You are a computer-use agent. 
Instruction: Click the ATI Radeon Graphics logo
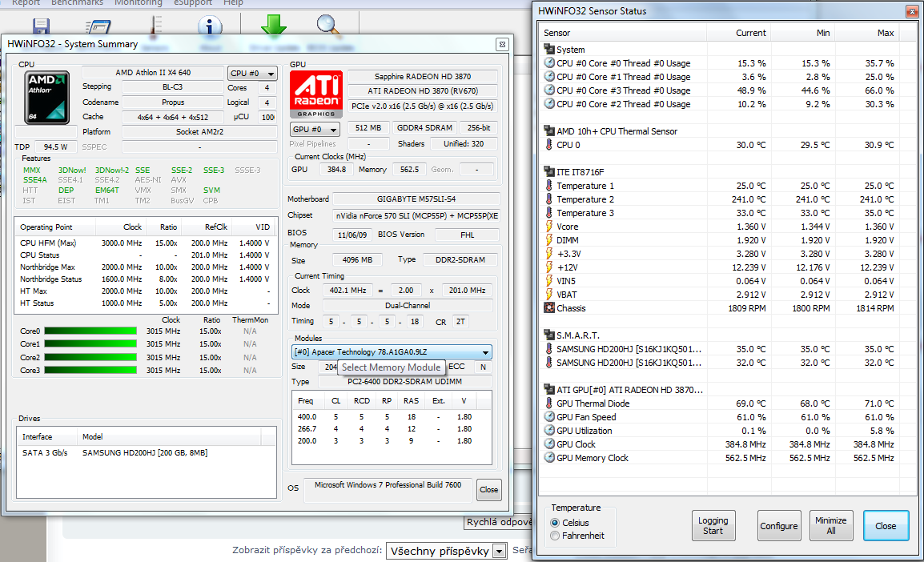click(x=315, y=95)
